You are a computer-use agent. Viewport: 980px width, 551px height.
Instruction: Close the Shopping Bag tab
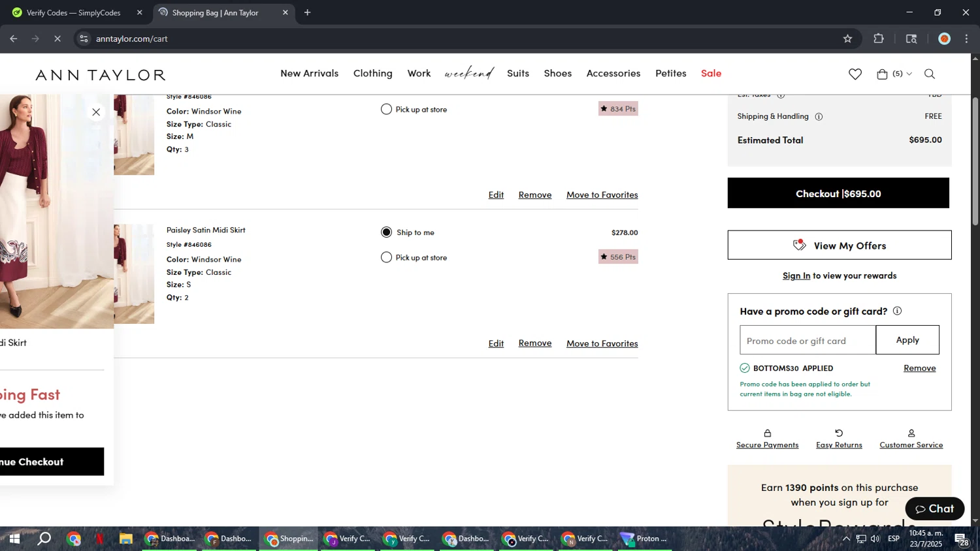pyautogui.click(x=285, y=12)
